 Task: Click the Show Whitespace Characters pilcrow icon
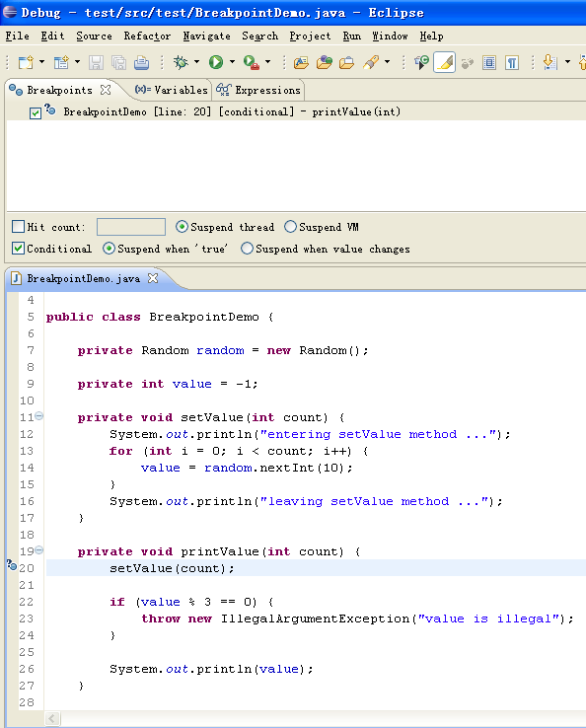click(512, 63)
